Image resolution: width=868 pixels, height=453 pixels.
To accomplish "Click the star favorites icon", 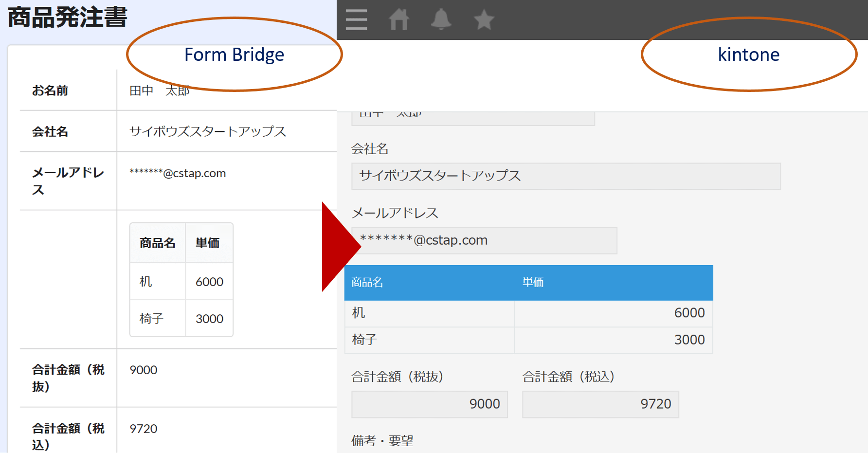I will tap(484, 20).
